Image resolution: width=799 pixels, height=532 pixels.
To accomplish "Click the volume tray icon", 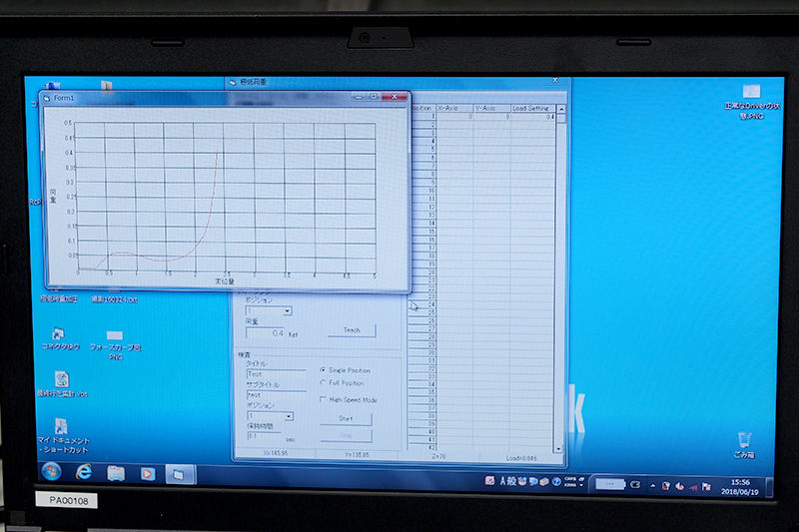I will tap(679, 486).
